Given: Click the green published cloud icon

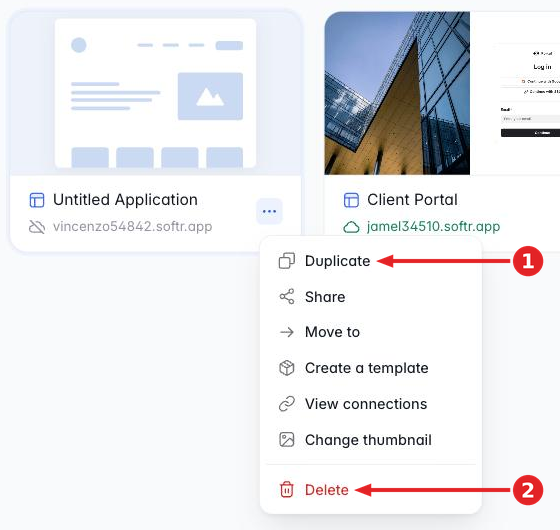Looking at the screenshot, I should coord(351,227).
